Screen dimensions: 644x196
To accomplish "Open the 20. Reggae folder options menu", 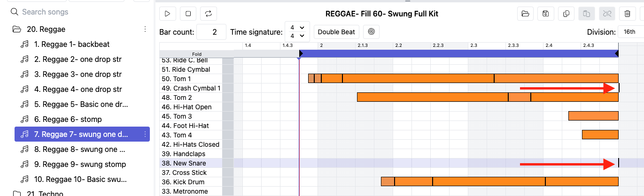I will pos(145,29).
